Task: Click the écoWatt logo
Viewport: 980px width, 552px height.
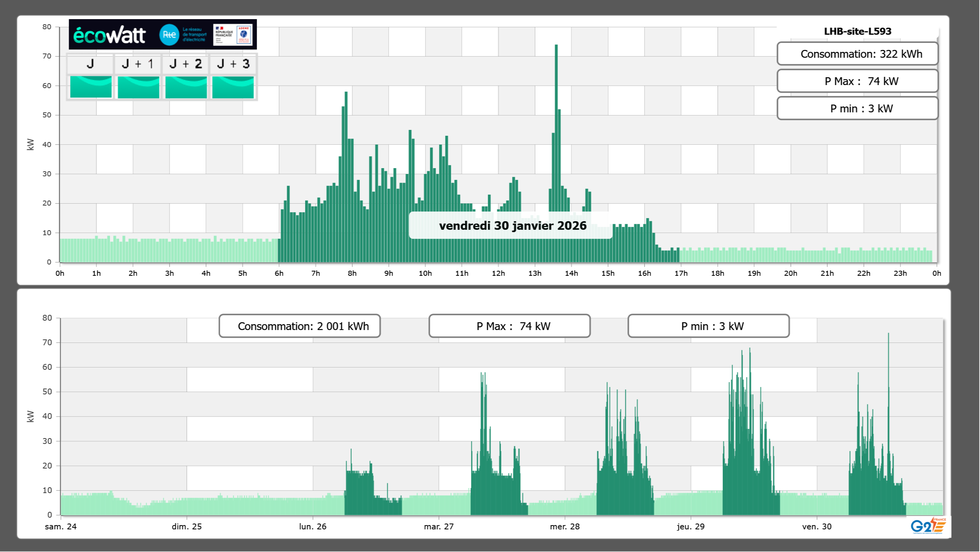Action: point(110,35)
